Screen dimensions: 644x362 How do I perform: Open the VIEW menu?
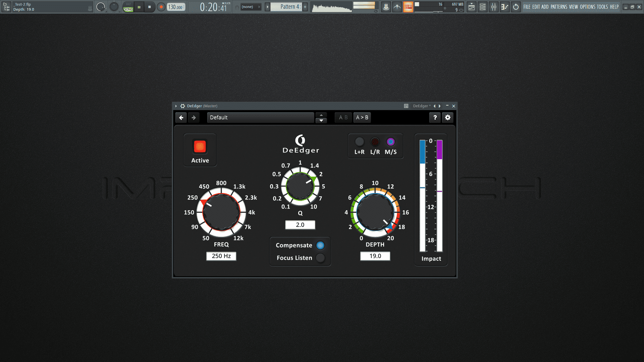point(574,7)
